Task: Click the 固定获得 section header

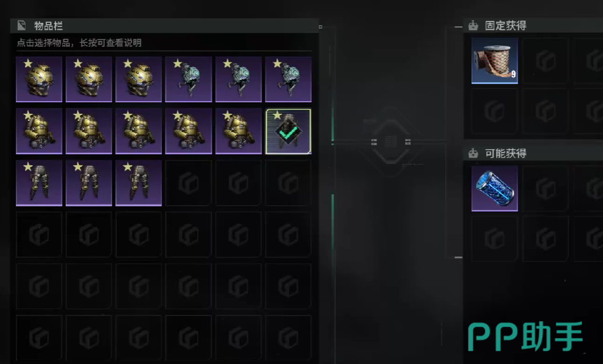Action: click(x=505, y=26)
